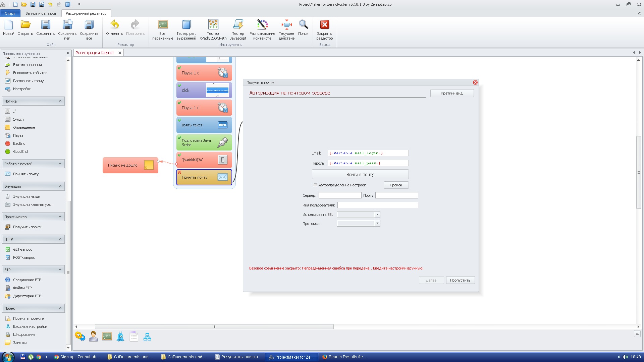Viewport: 644px width, 362px height.
Task: Open Тестер Javascript tool
Action: tap(238, 30)
